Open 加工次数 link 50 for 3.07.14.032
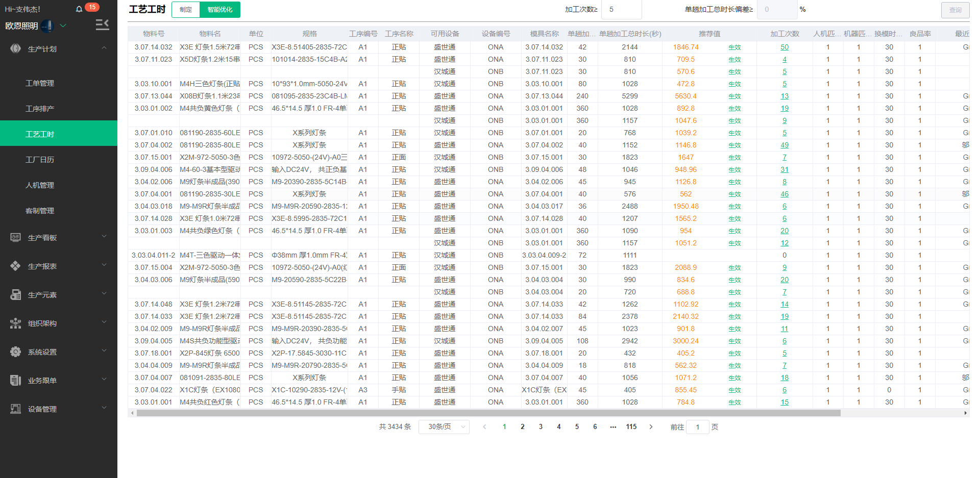 point(785,47)
